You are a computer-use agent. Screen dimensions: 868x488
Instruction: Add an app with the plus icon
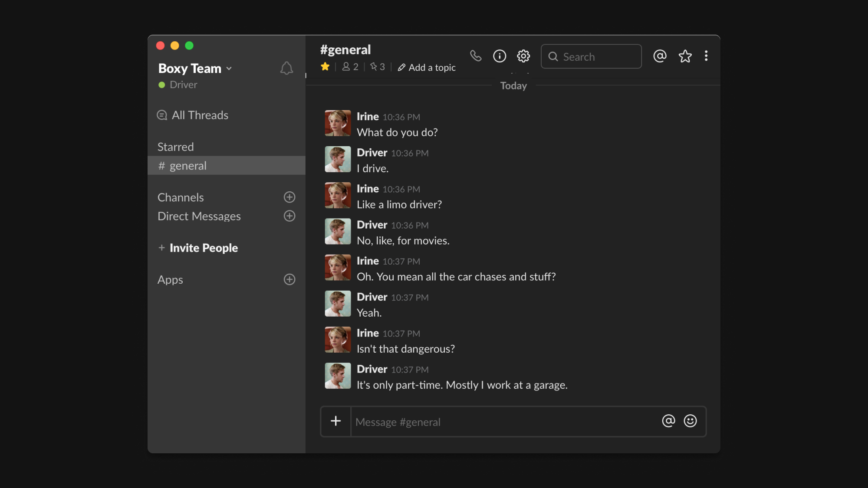pos(289,279)
